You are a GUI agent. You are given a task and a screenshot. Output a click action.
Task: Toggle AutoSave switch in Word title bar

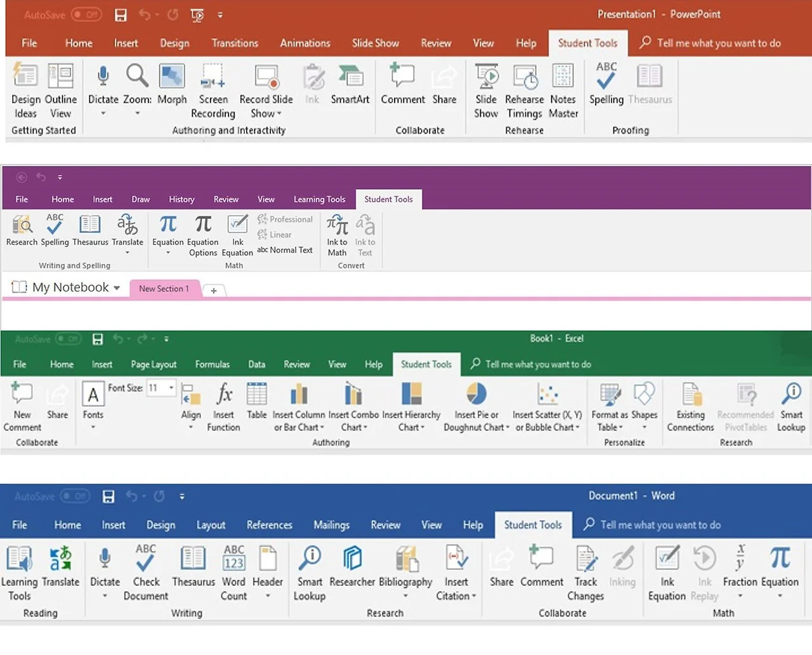(75, 496)
